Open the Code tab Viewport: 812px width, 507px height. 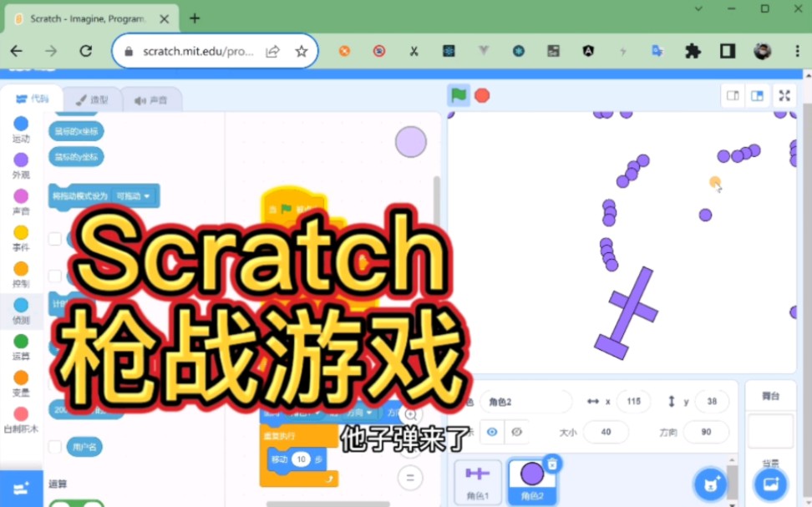click(32, 99)
